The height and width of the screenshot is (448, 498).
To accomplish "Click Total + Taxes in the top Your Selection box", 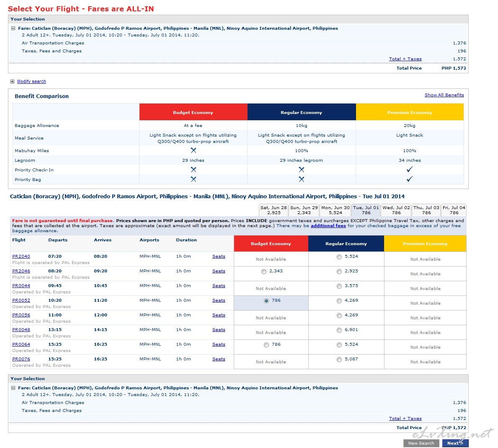I will (405, 59).
